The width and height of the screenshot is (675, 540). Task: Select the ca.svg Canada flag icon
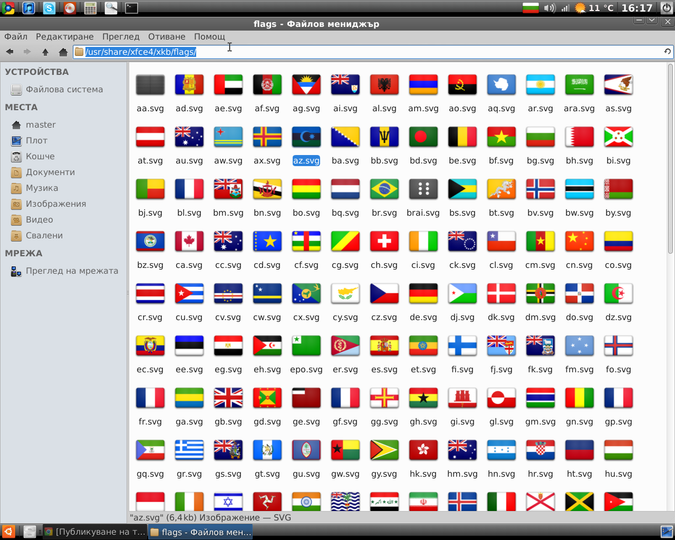click(x=189, y=242)
